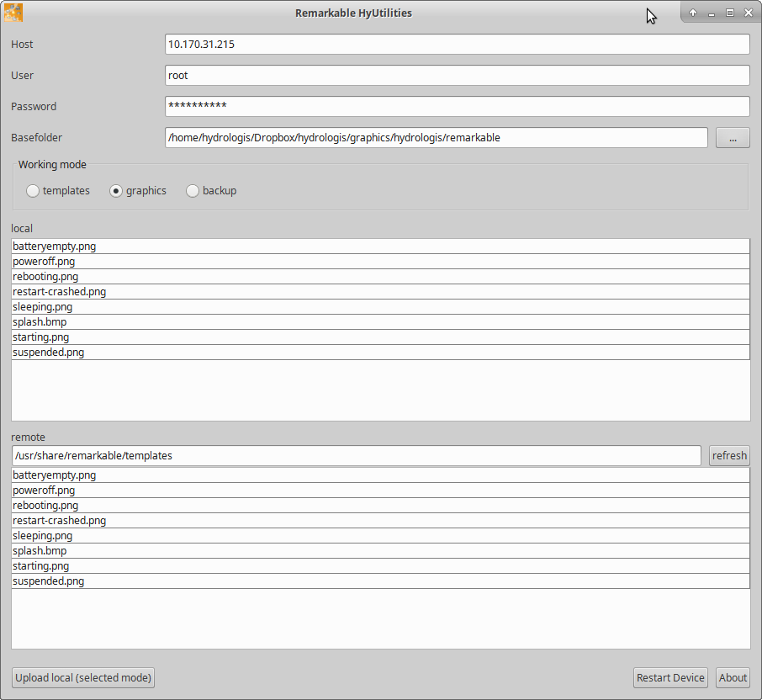Click the Host address field
This screenshot has height=700, width=762.
(x=458, y=45)
